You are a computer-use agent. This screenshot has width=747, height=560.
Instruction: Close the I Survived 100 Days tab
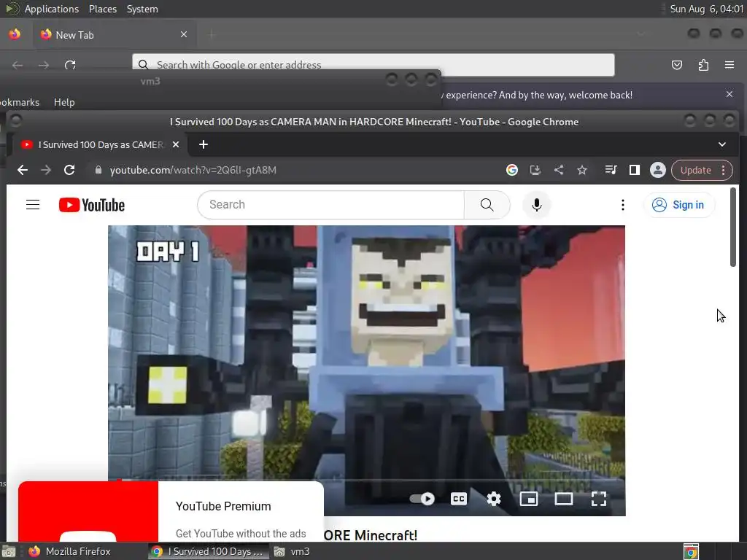(176, 144)
